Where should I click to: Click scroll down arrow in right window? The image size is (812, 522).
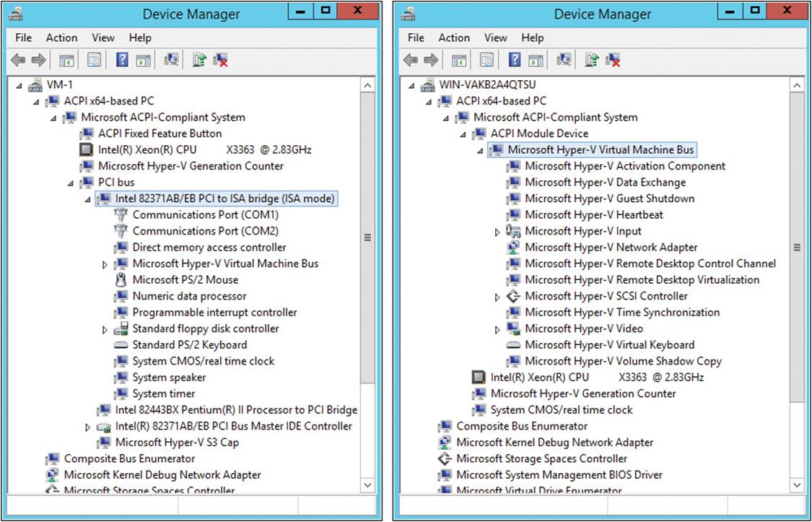(797, 486)
